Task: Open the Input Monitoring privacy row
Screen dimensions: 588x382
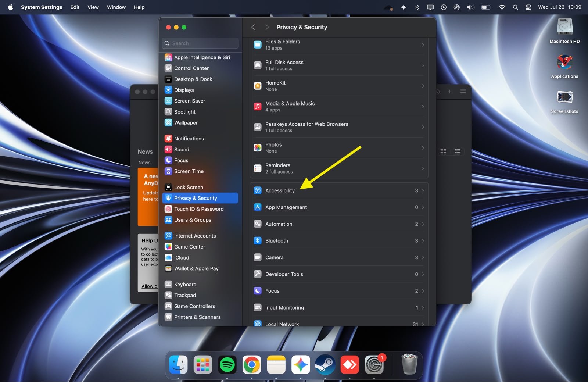Action: point(339,308)
